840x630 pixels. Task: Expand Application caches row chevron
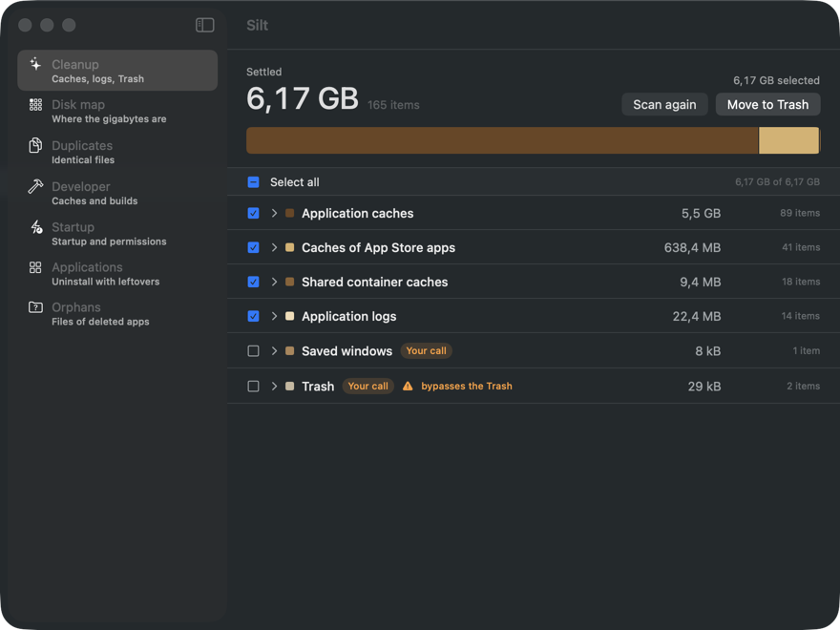[x=274, y=213]
